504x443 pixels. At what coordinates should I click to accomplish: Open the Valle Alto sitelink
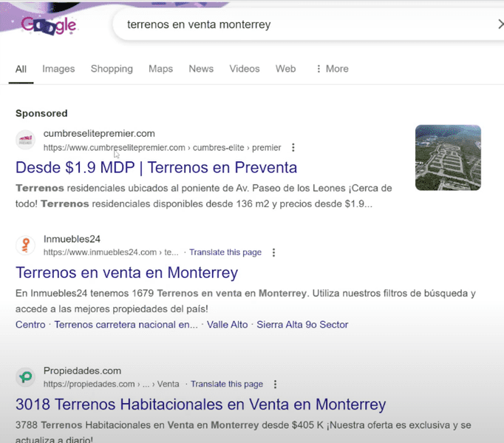pyautogui.click(x=227, y=325)
